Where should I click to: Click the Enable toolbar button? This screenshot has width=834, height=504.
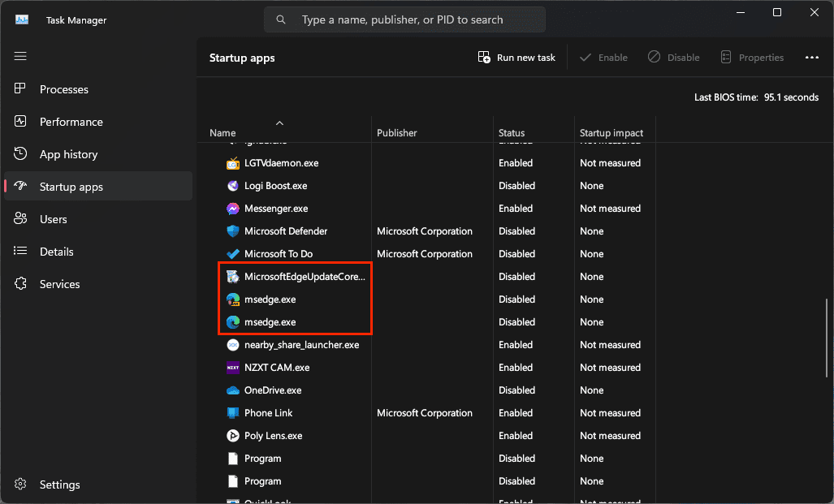click(603, 58)
